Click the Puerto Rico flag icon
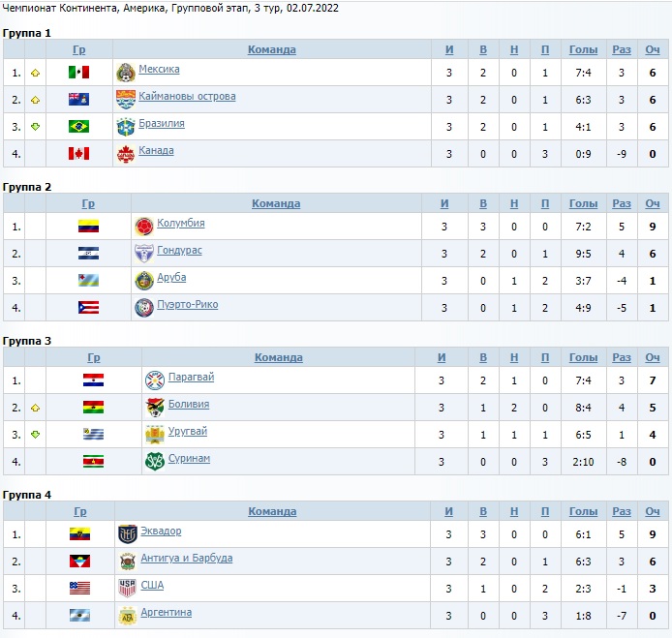This screenshot has height=638, width=672. click(88, 307)
